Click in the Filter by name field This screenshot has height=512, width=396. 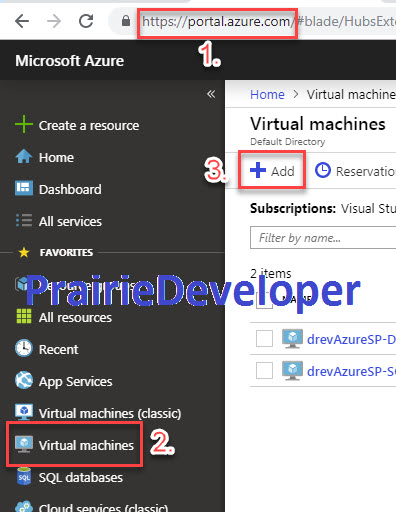(323, 238)
